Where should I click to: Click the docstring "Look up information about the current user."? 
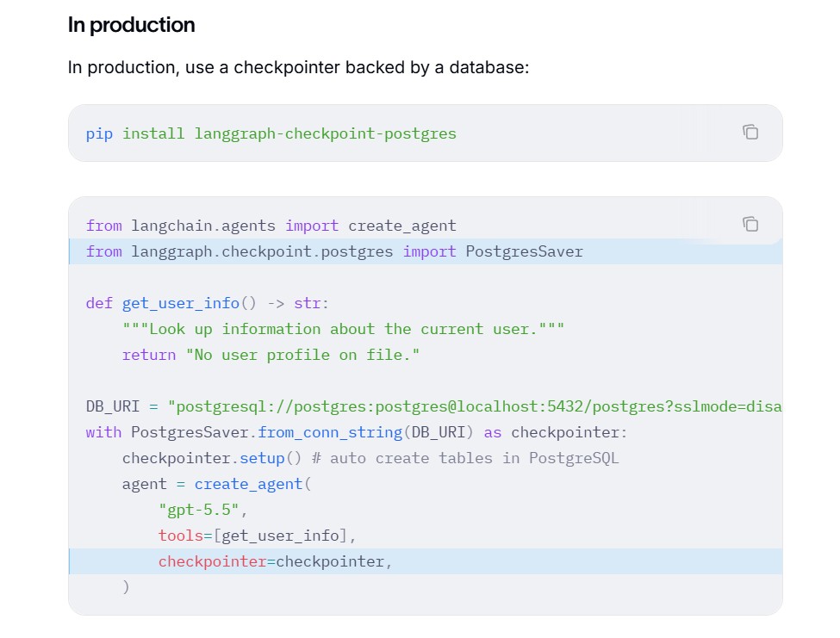(343, 329)
